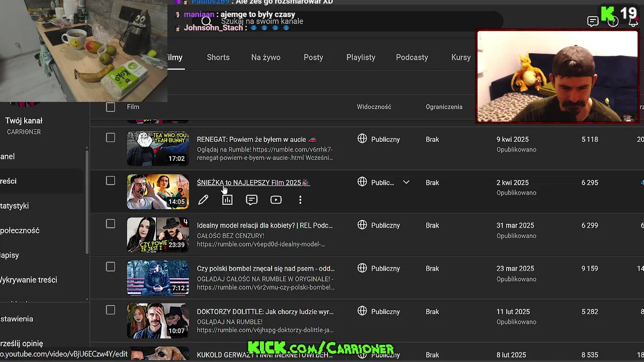Click the DOKTORZY DOLITTLE thumbnail 10:07

coord(158,321)
